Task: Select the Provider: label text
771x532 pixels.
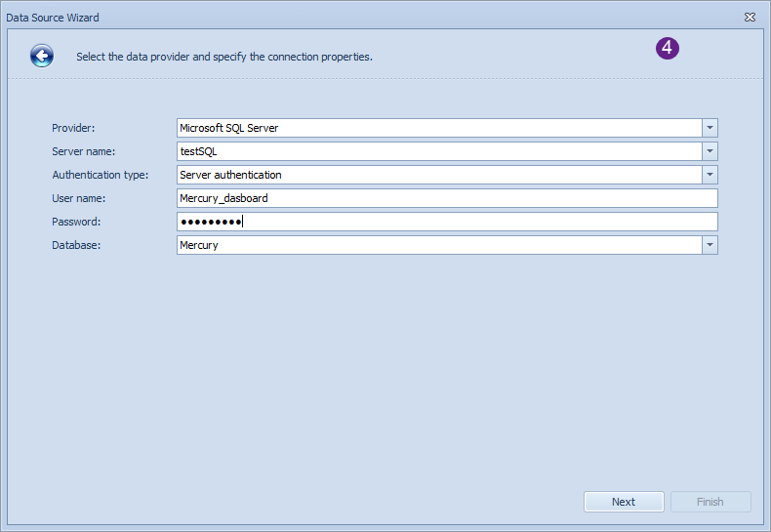Action: click(73, 128)
